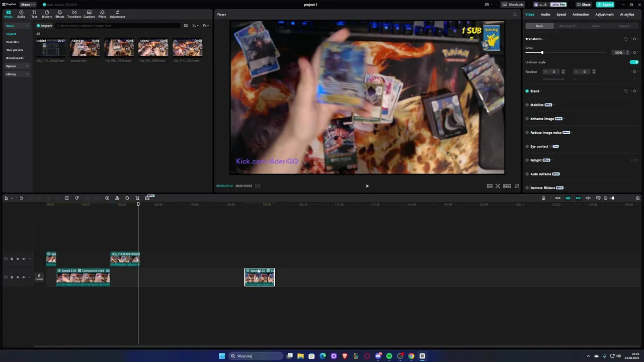This screenshot has height=362, width=644.
Task: Open the select tool mode dropdown arrow
Action: [x=12, y=198]
